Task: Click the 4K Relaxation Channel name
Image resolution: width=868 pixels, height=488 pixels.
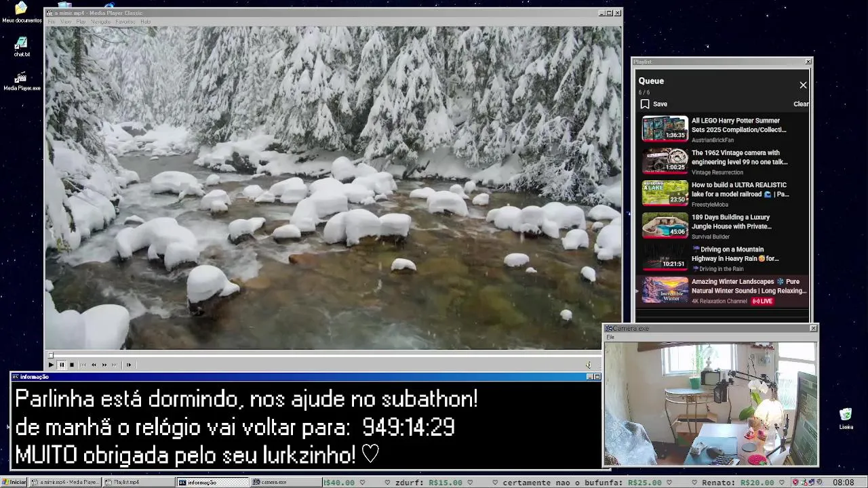Action: [x=719, y=301]
